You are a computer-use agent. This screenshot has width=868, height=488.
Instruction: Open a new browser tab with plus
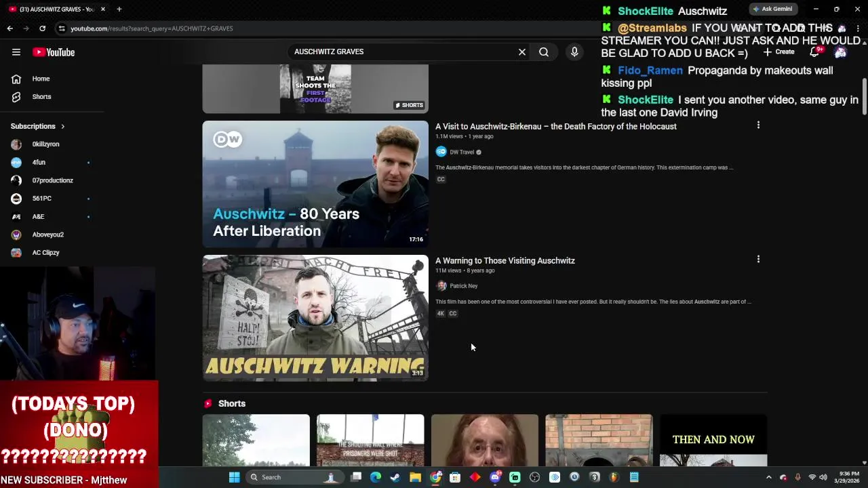click(x=119, y=9)
